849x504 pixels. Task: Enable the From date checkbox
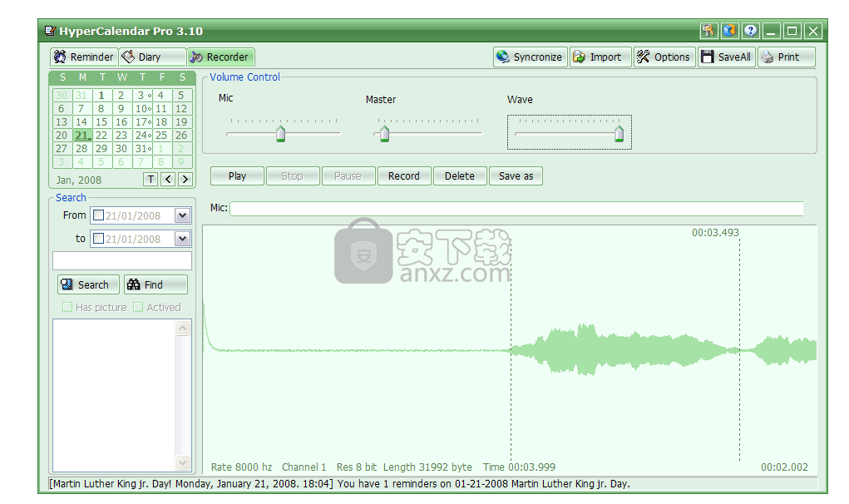pos(99,215)
